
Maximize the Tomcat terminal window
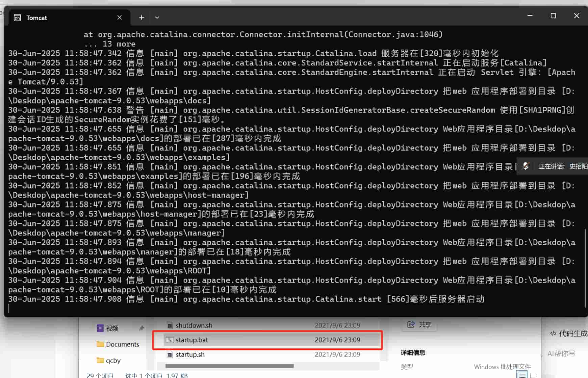point(553,16)
